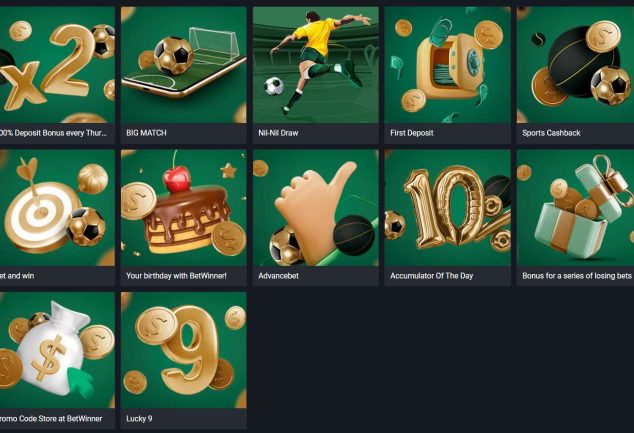Click the Accumulator Of The Day label
This screenshot has height=433, width=634.
click(x=431, y=276)
